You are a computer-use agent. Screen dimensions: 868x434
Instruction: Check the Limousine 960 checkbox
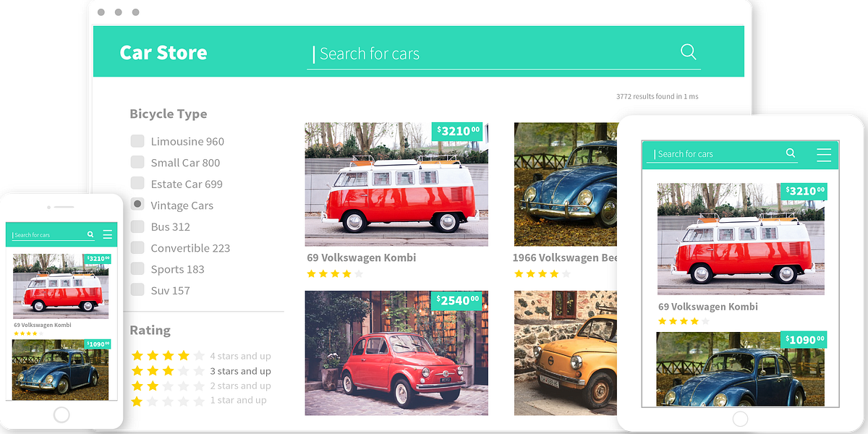137,140
